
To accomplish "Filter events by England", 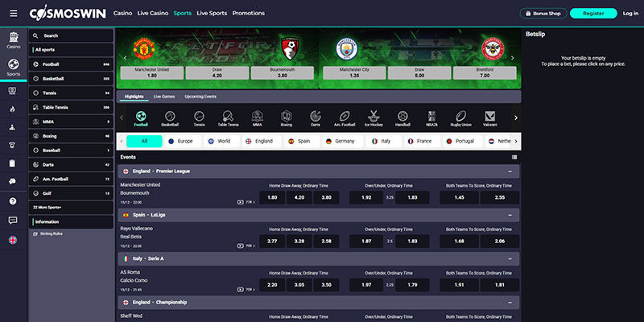I will click(262, 142).
